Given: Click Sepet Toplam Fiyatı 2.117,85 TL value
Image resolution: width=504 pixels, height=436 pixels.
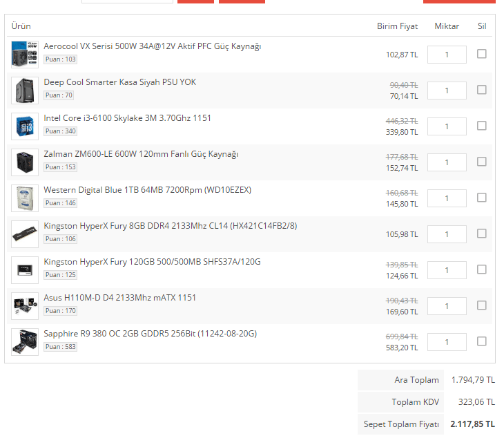Looking at the screenshot, I should (x=472, y=424).
